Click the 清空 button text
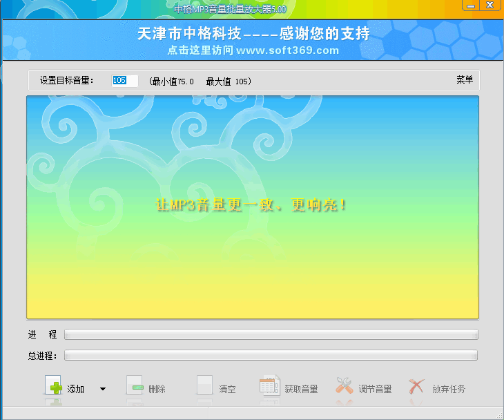 227,389
